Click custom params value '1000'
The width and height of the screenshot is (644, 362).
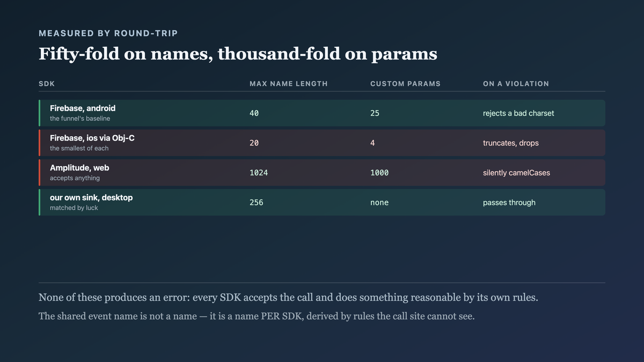pyautogui.click(x=379, y=173)
